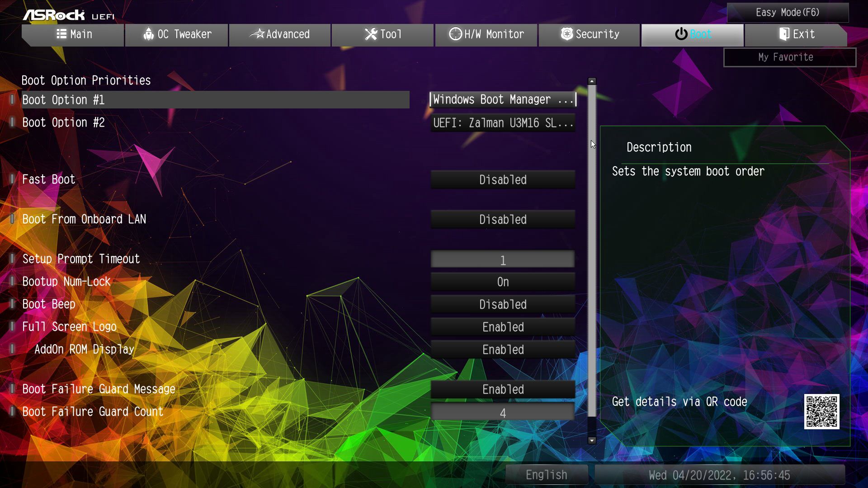Click the OC Tweaker rocket icon
Viewport: 868px width, 488px height.
click(x=148, y=34)
